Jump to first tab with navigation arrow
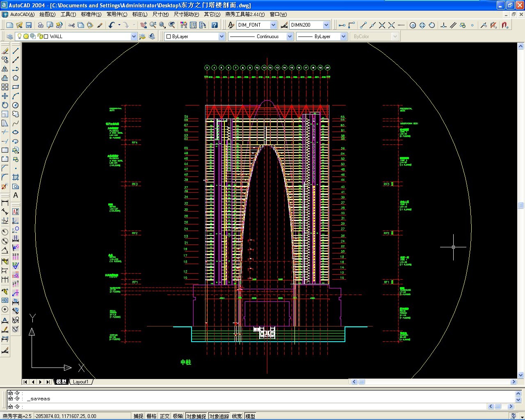Viewport: 525px width, 420px height. pos(25,382)
